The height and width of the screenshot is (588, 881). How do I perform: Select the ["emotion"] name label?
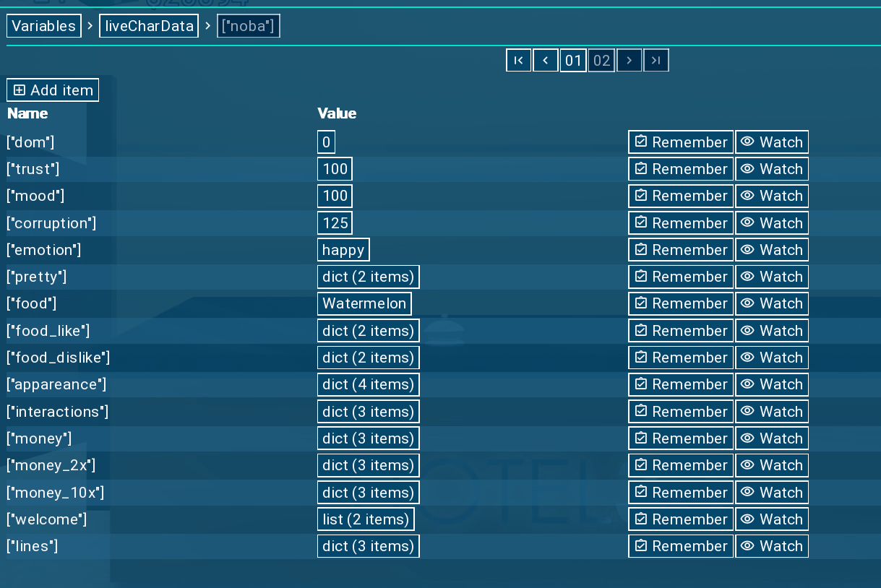pyautogui.click(x=44, y=250)
